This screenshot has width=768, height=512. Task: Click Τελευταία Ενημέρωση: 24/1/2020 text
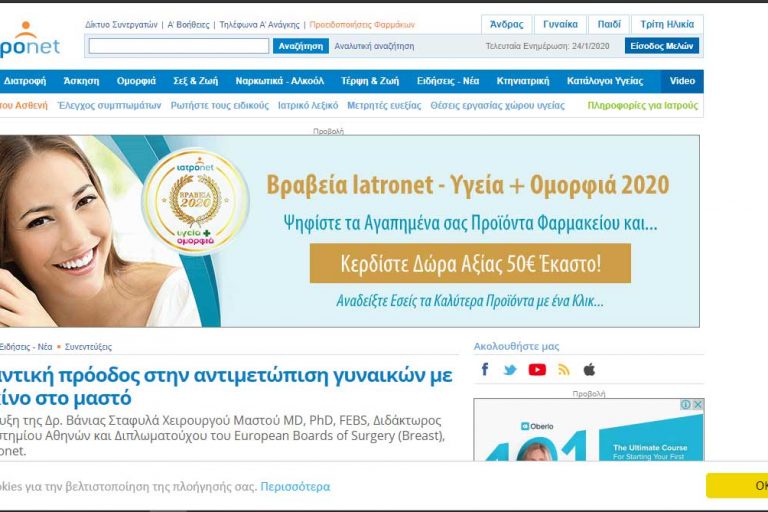(x=548, y=46)
